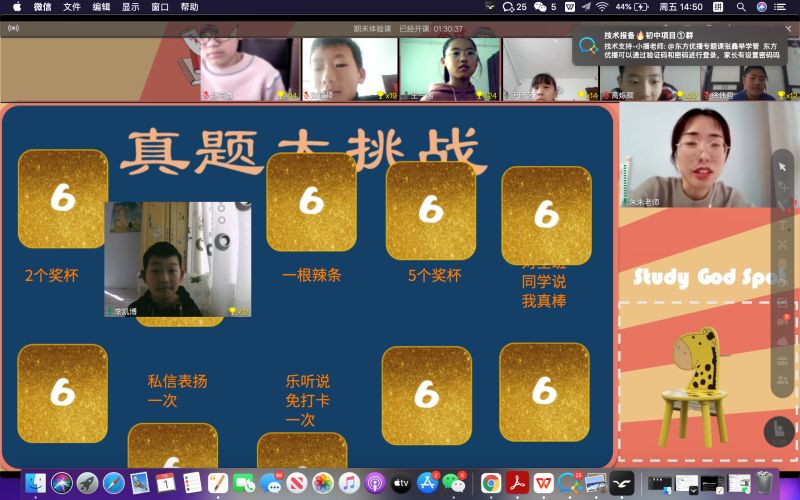Open Notification Center list icon
The height and width of the screenshot is (500, 800).
780,7
